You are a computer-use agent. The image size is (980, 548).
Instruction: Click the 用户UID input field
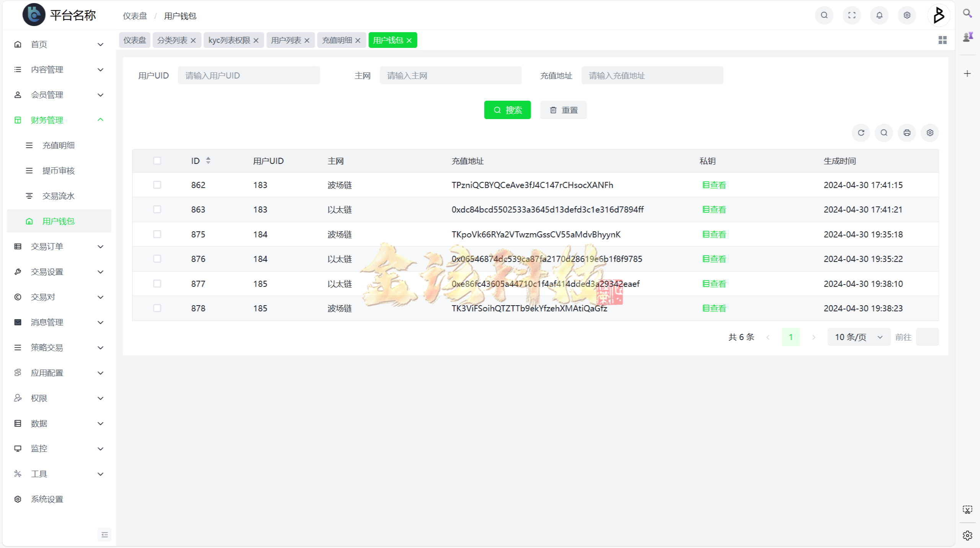tap(249, 75)
